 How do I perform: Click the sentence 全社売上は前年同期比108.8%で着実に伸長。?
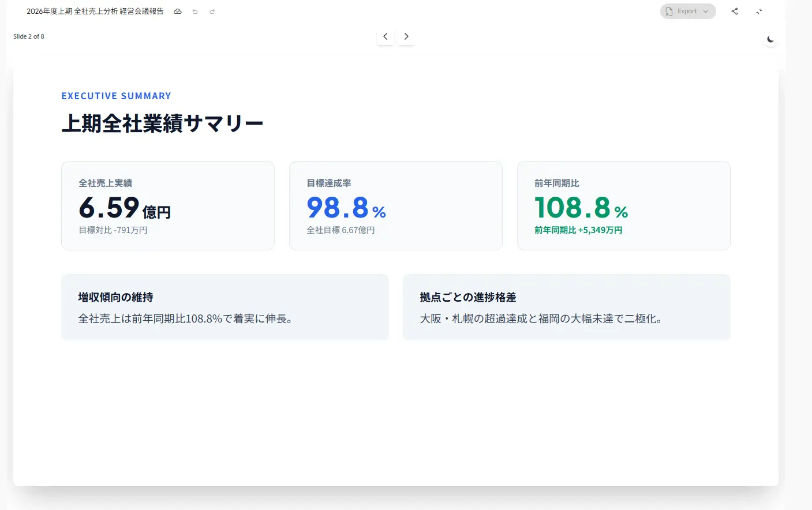click(185, 318)
